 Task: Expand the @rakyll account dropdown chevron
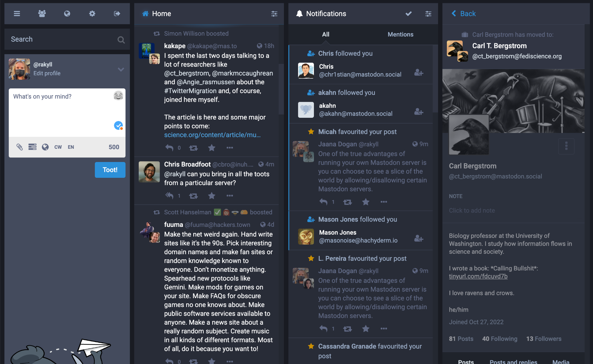pos(121,69)
